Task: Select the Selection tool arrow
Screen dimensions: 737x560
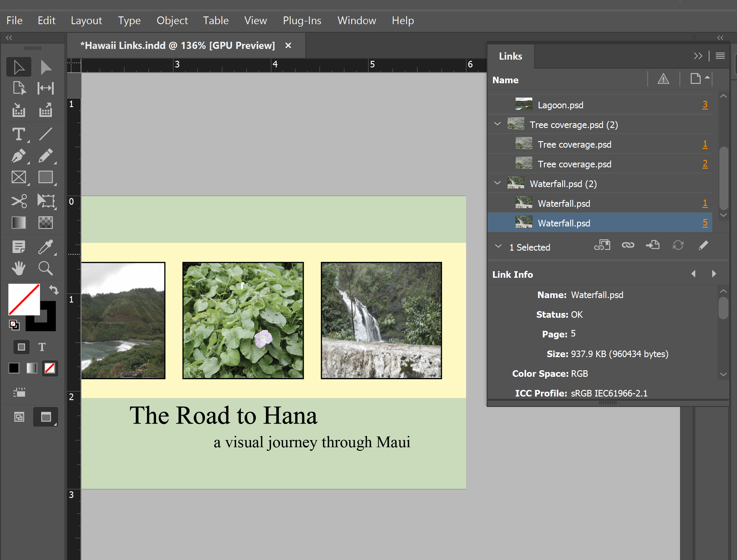Action: (19, 67)
